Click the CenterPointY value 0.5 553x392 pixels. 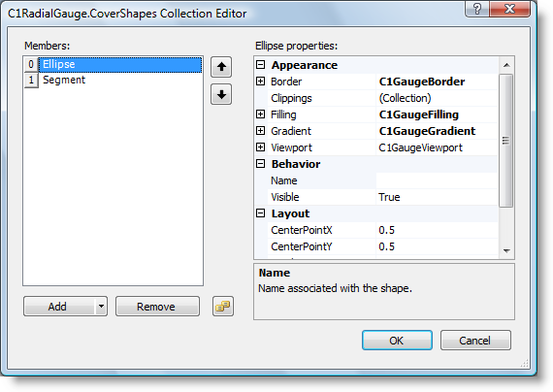point(386,247)
